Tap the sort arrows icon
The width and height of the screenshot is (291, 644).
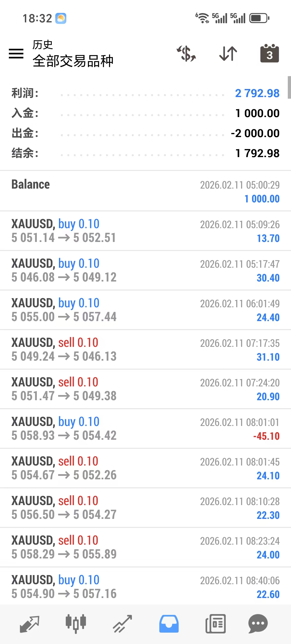tap(228, 54)
